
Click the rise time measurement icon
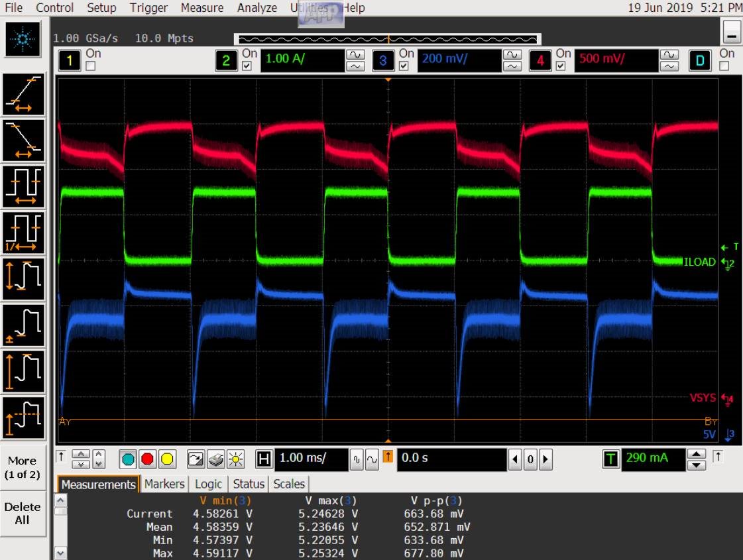coord(24,94)
